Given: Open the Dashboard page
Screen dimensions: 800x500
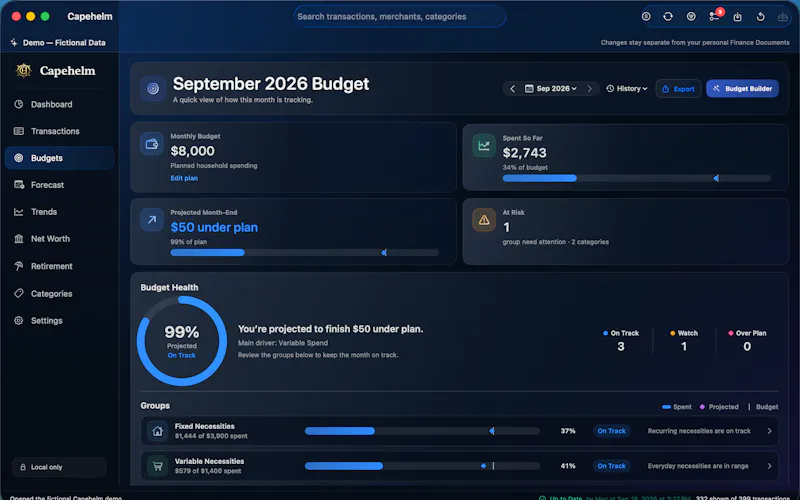Looking at the screenshot, I should click(x=59, y=104).
